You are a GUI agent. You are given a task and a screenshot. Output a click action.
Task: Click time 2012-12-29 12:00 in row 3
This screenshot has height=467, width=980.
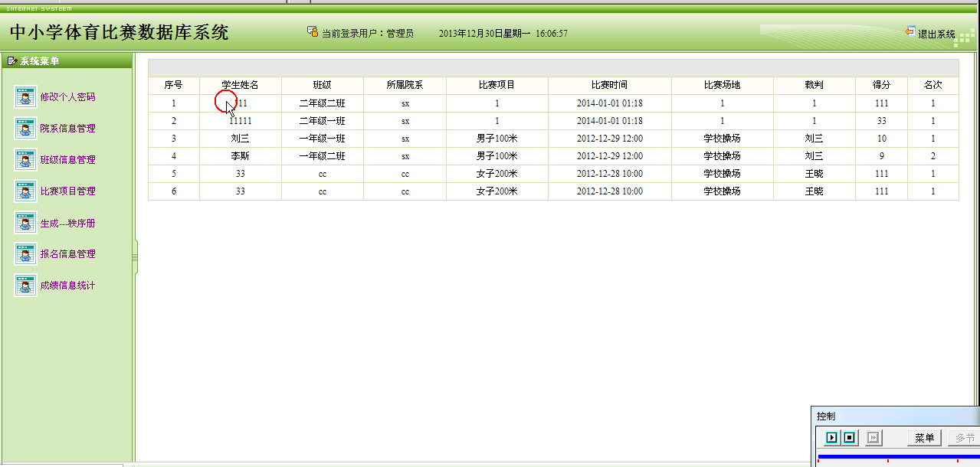[610, 139]
